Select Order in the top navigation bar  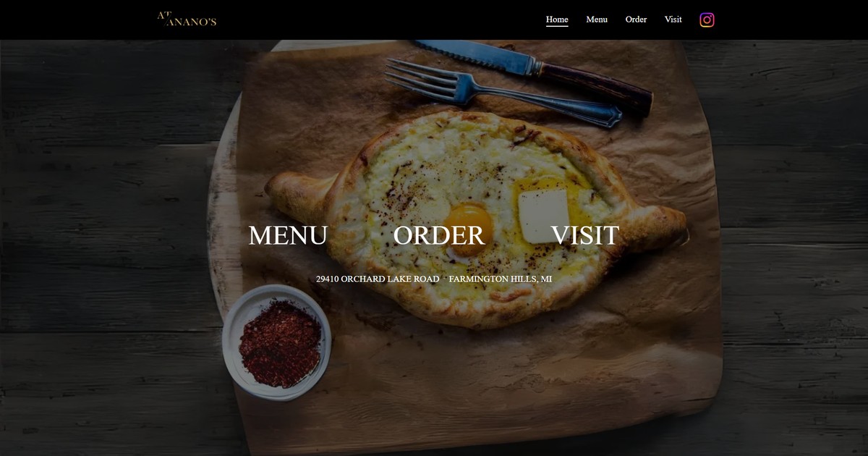tap(636, 20)
